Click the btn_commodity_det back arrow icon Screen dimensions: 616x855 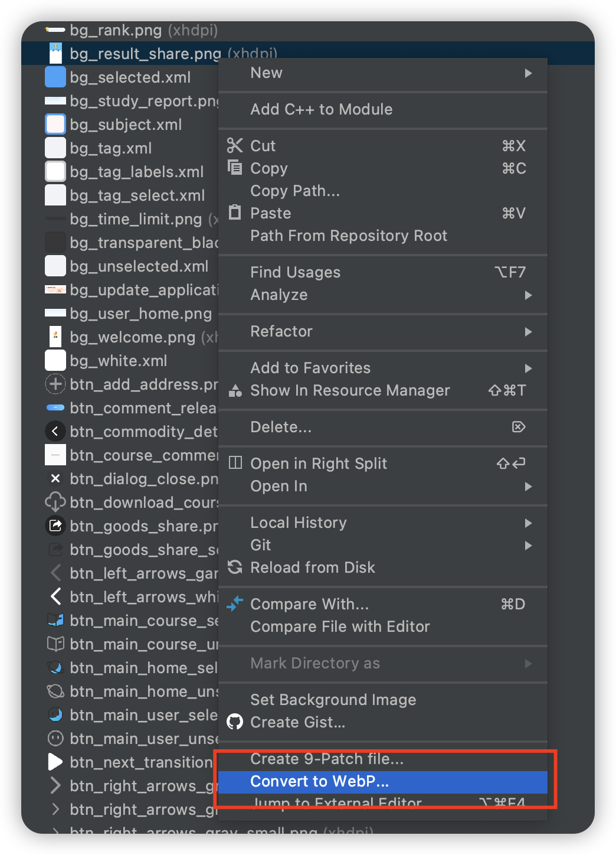55,432
